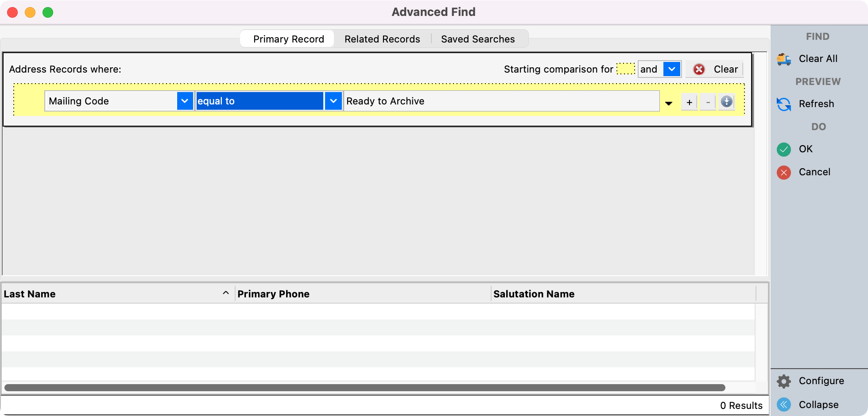Open the 'and' comparison dropdown
The image size is (868, 416).
[x=671, y=69]
